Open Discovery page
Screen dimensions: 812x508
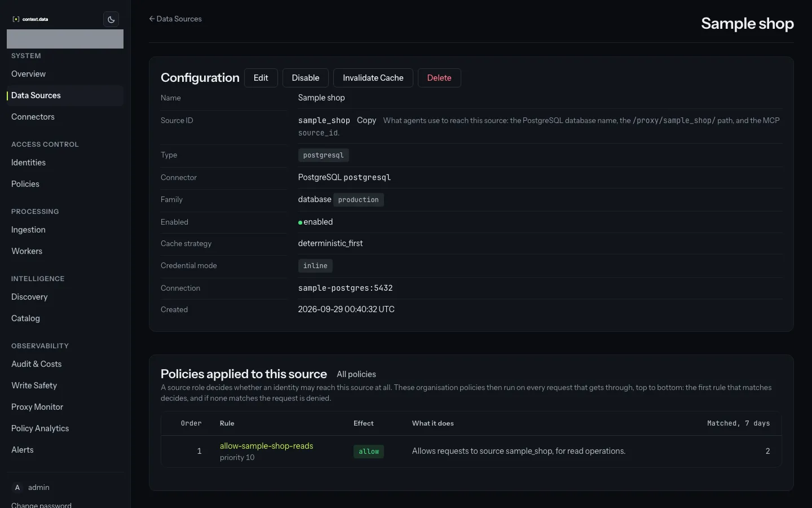65,297
